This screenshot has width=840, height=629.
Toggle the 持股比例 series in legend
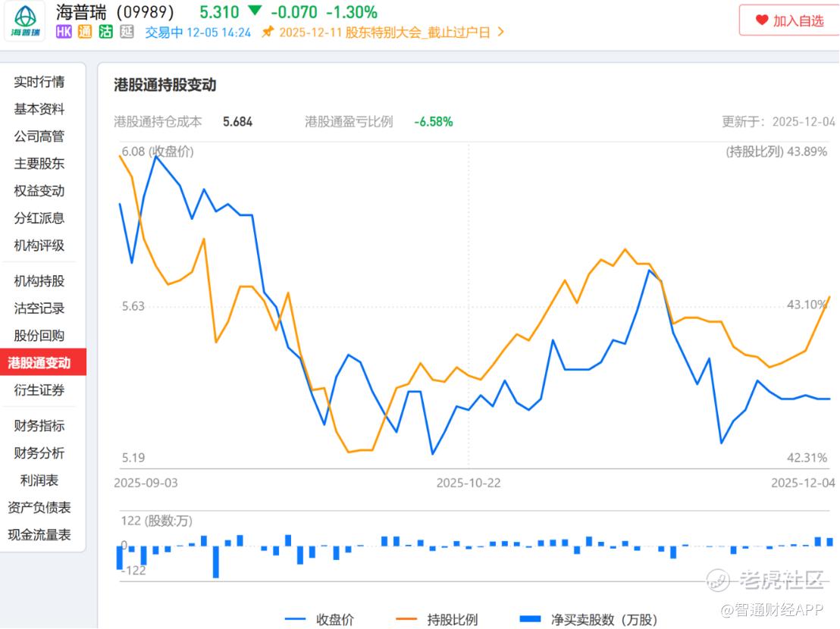click(x=439, y=619)
